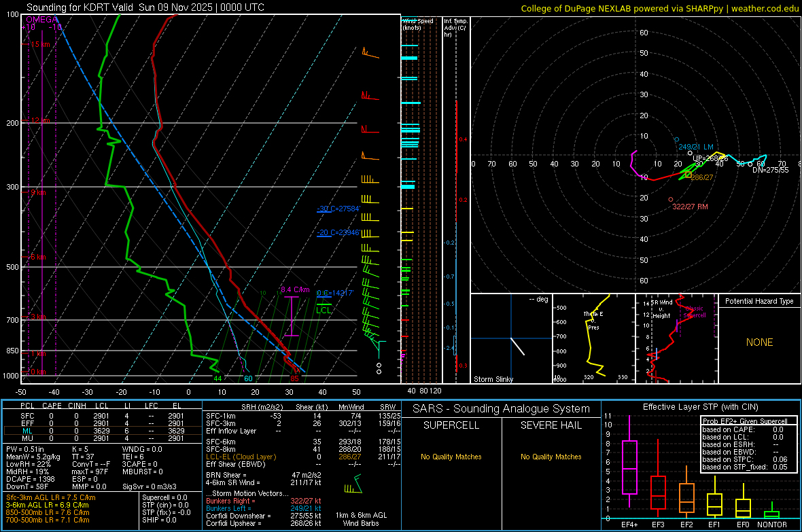Click the Inf. Temp. Adv. panel header
Screen dimensions: 802x532
coord(455,28)
